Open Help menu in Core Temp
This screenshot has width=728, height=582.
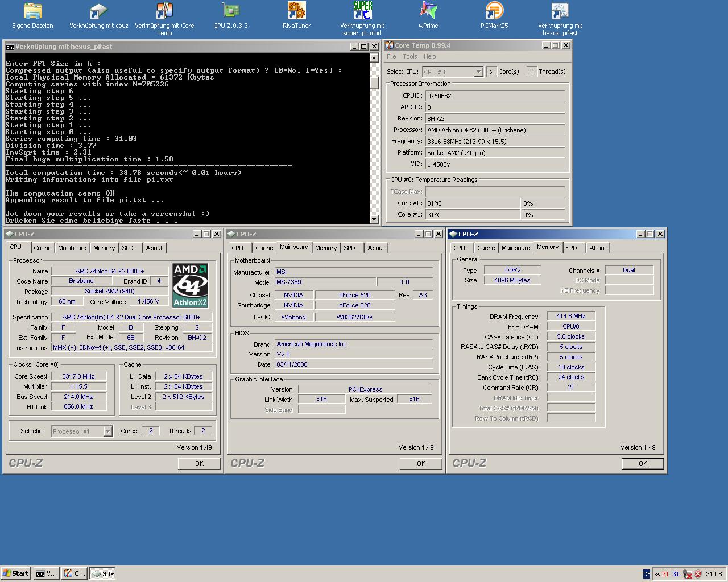(430, 56)
